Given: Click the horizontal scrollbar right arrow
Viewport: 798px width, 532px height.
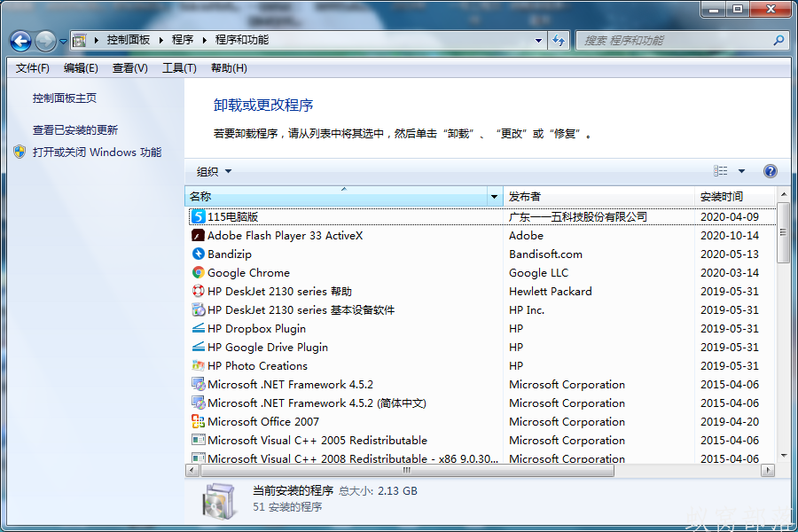Looking at the screenshot, I should (768, 471).
